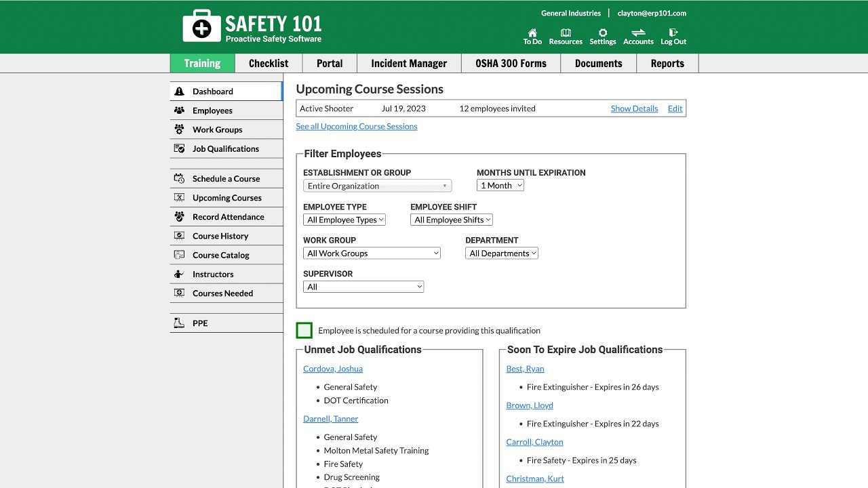Open Employees in the sidebar menu

pos(226,110)
